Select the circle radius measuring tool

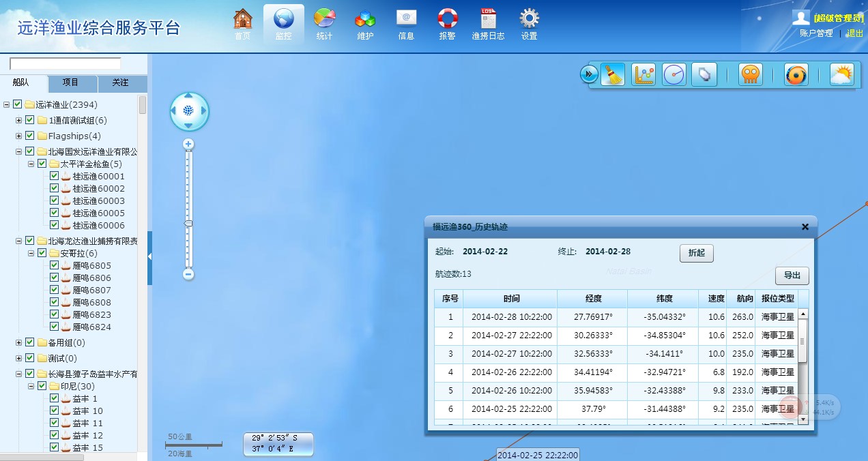coord(674,74)
